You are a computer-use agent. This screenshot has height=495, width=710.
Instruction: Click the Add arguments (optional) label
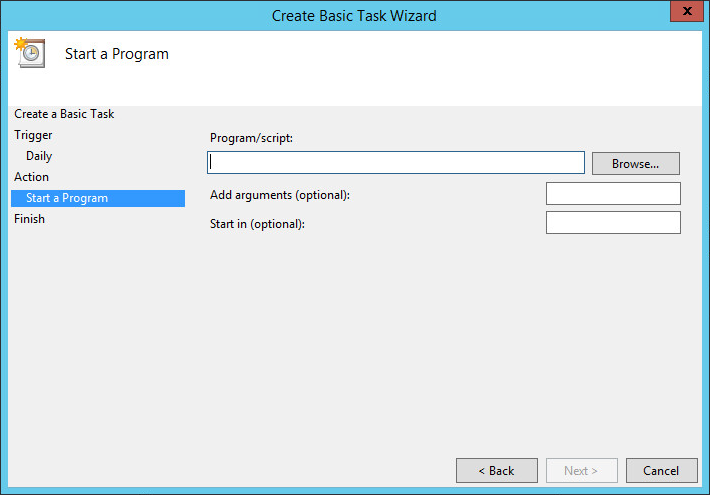point(280,194)
